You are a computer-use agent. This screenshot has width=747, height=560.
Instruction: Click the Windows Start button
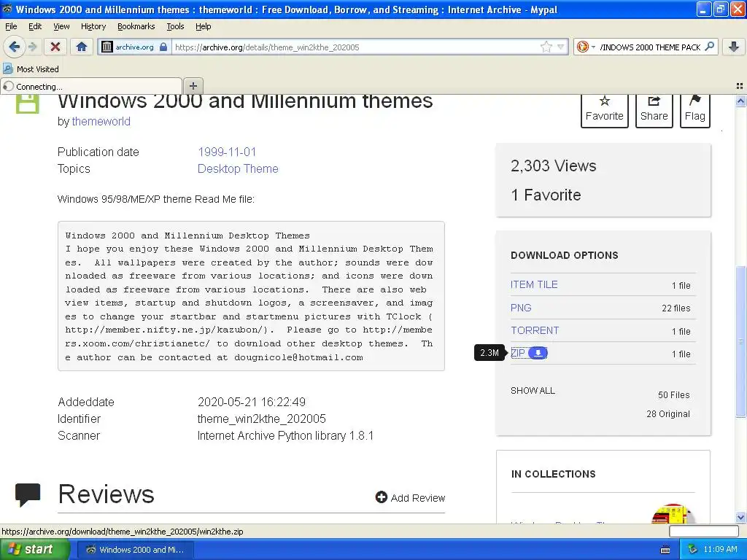click(x=34, y=550)
